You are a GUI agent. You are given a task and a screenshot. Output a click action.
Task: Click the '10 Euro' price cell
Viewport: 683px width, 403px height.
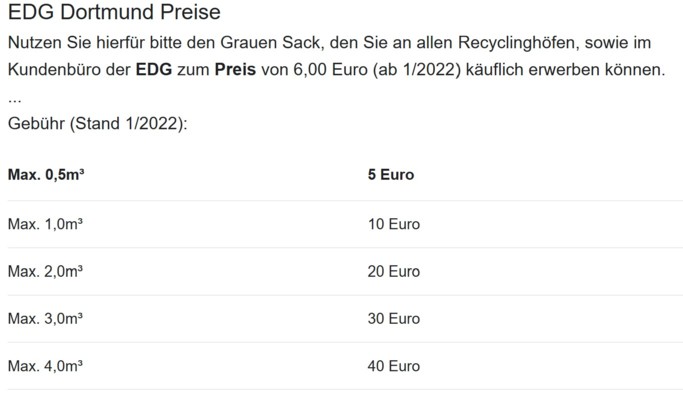[394, 224]
